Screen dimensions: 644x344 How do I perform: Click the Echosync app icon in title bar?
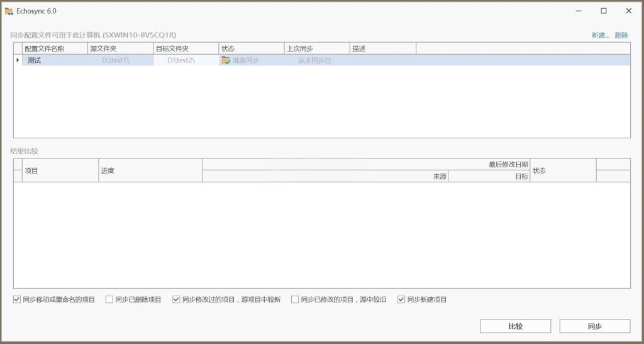tap(9, 11)
